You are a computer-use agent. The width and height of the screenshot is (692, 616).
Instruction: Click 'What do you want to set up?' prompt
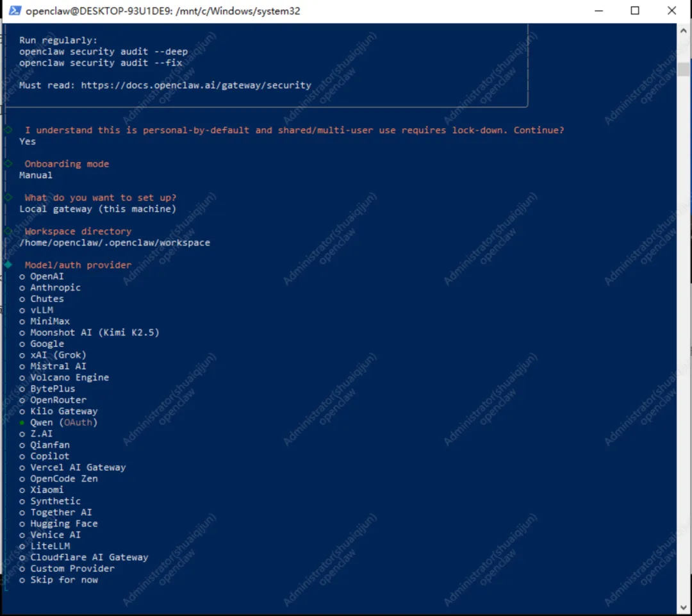click(x=101, y=198)
